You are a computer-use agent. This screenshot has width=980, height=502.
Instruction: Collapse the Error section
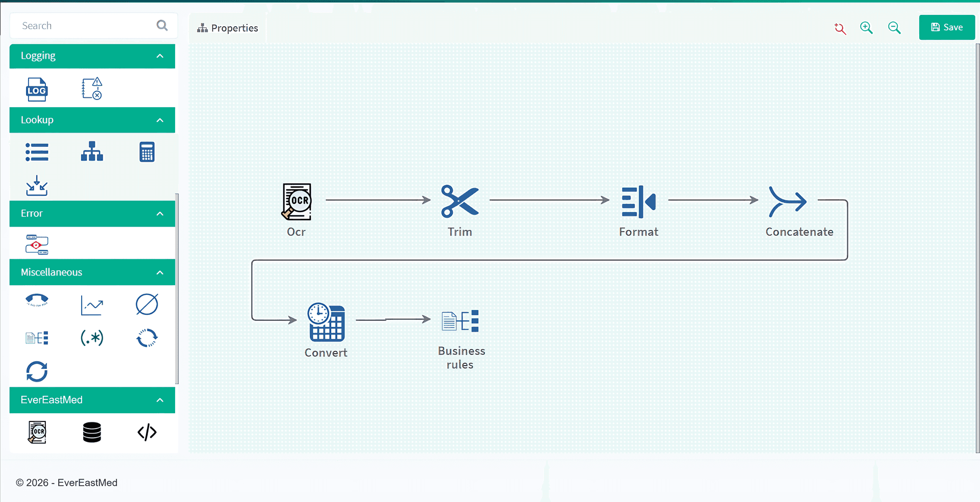(x=160, y=214)
